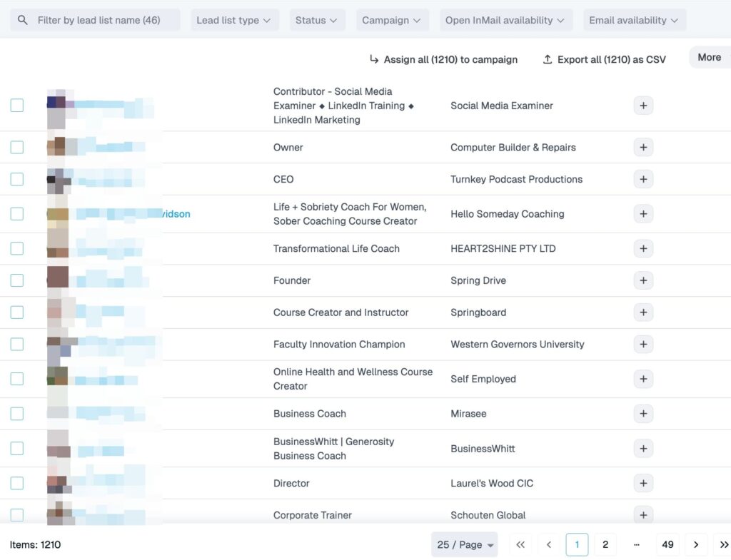Focus the Filter by lead list name field

tap(95, 20)
